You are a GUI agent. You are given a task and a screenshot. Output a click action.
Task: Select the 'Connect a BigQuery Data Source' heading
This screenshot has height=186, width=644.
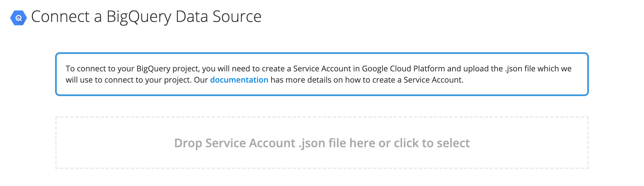click(146, 17)
